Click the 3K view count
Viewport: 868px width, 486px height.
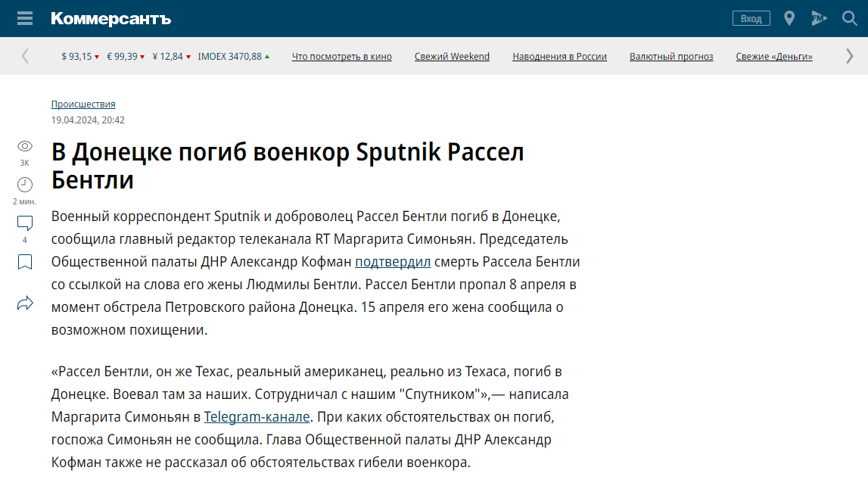point(24,163)
